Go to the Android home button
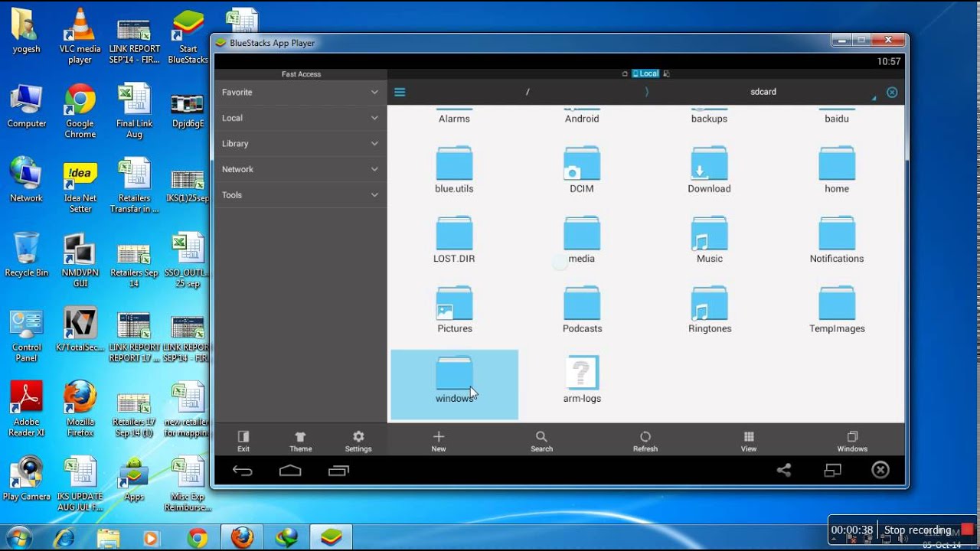980x551 pixels. 290,471
